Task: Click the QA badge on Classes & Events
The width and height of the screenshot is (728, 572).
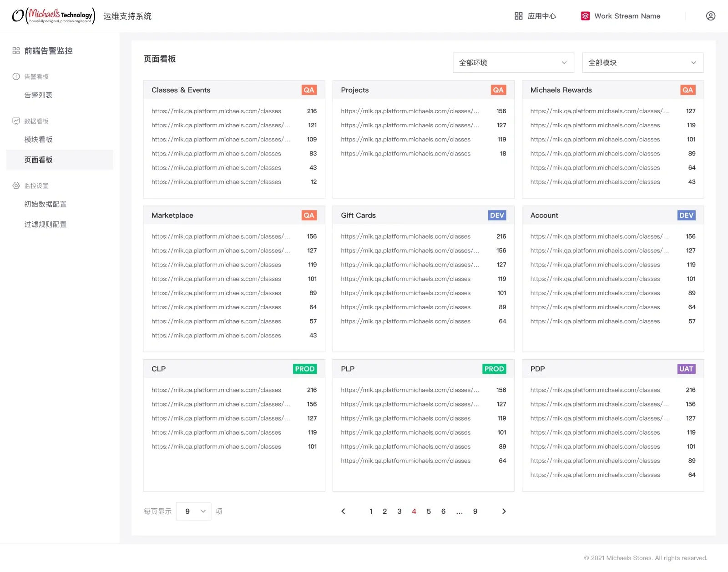Action: click(309, 90)
